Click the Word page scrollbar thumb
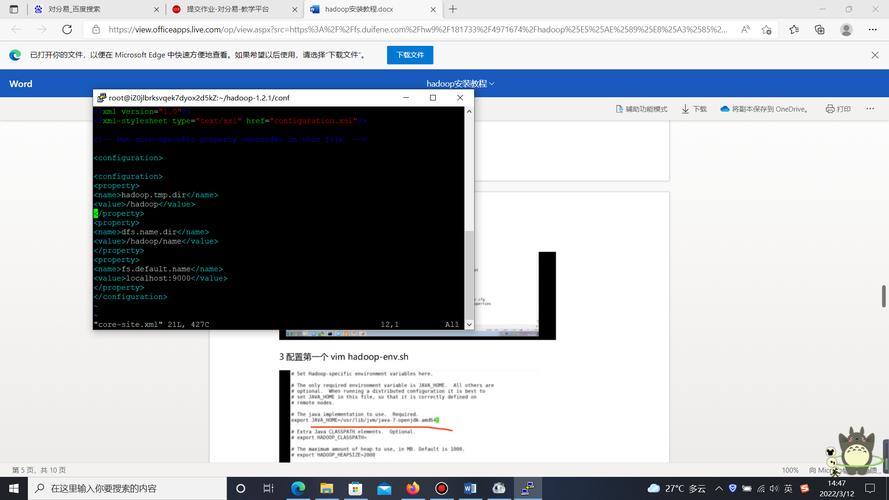The height and width of the screenshot is (500, 889). click(x=883, y=296)
